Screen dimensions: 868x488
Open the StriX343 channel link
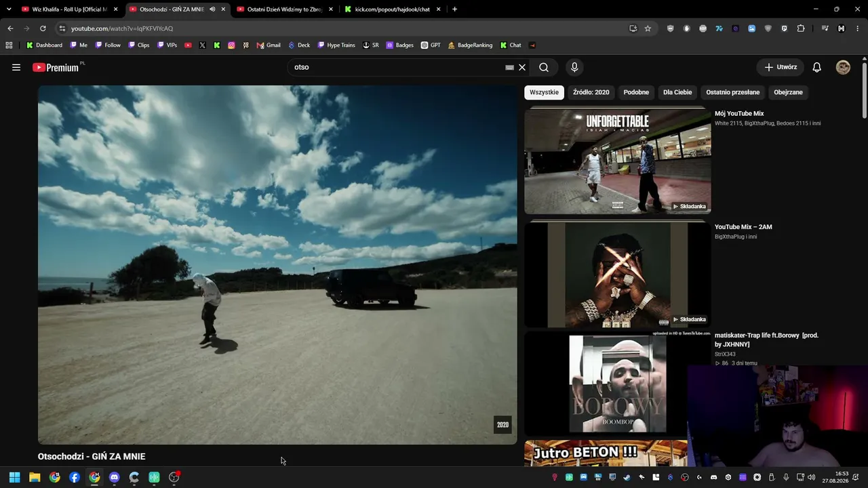click(x=725, y=354)
